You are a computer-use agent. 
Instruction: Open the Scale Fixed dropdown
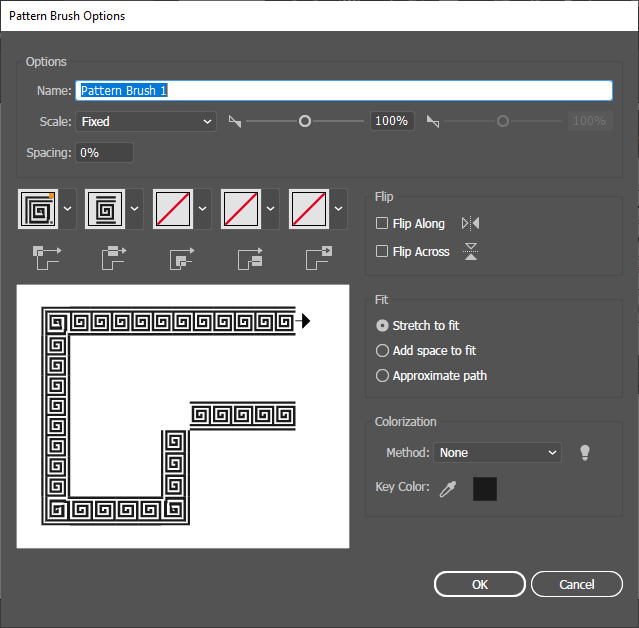tap(146, 121)
